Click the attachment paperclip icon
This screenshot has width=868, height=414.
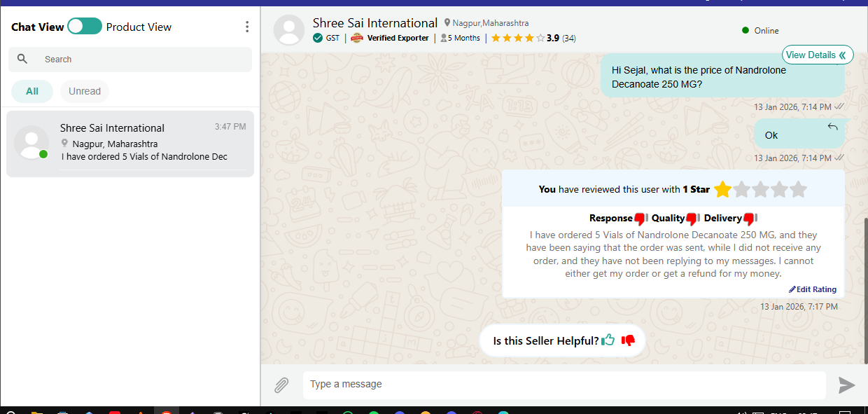tap(281, 385)
